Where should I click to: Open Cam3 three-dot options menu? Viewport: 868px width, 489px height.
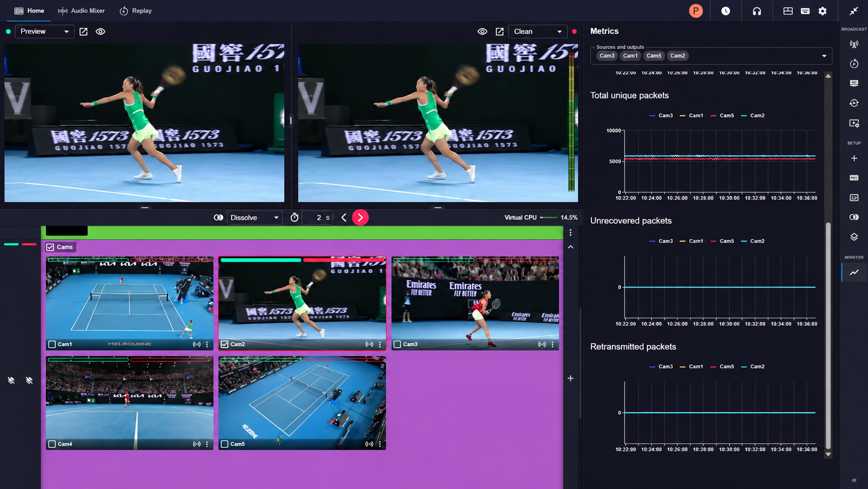tap(552, 345)
